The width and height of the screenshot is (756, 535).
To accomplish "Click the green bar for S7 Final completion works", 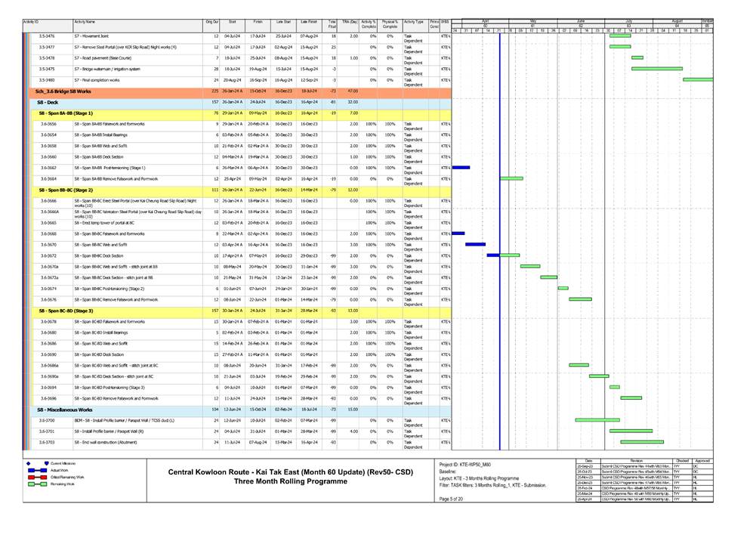I will pos(696,79).
